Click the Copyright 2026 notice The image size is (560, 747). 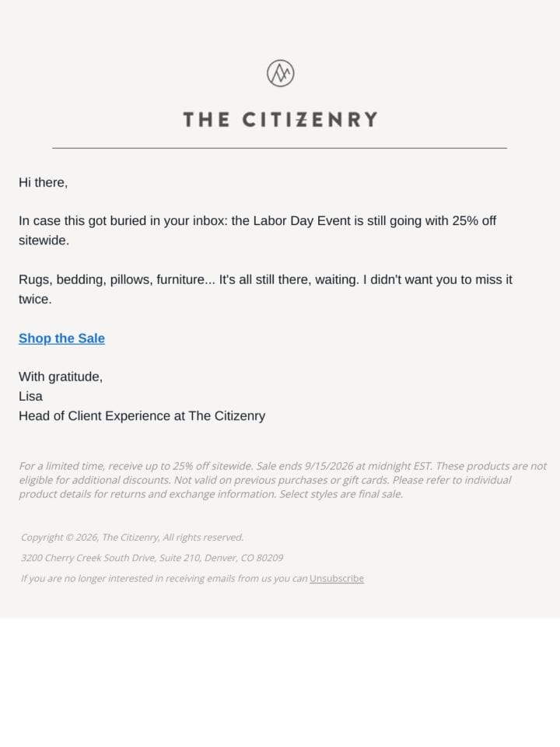tap(132, 538)
